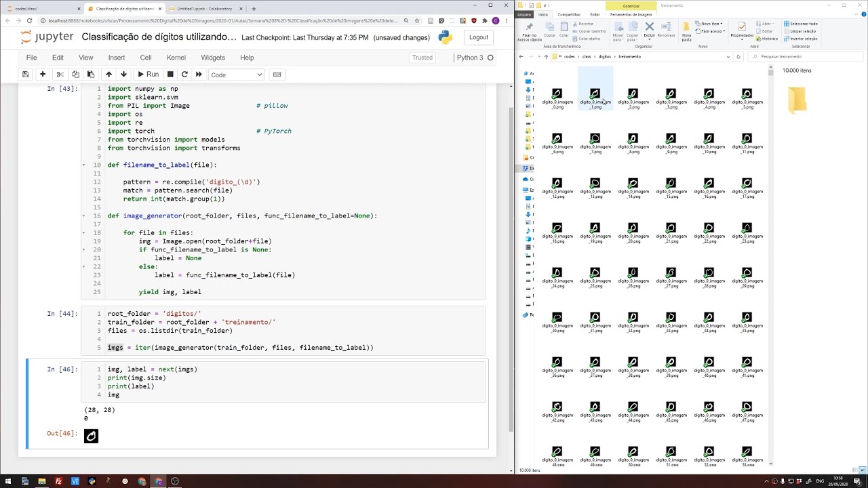Insert a cell below with the plus icon

click(x=43, y=75)
